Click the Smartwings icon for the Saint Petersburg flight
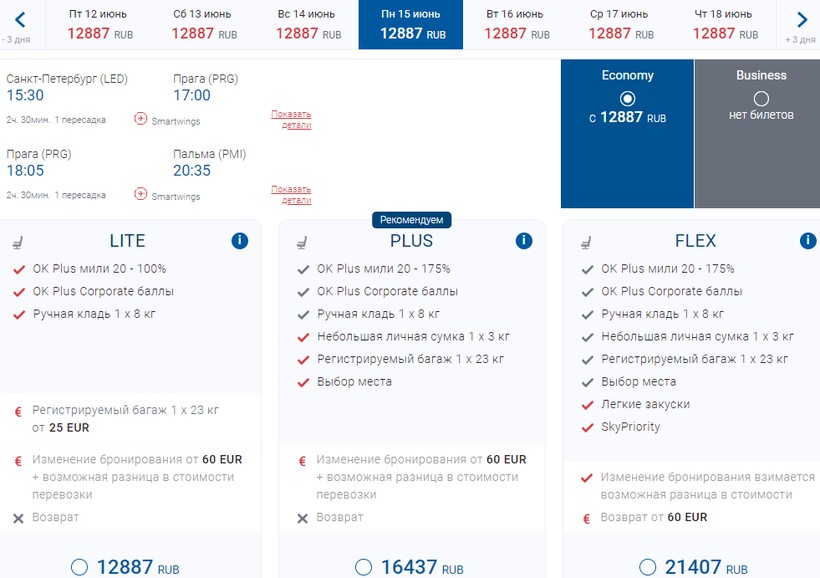This screenshot has height=578, width=820. pos(141,119)
